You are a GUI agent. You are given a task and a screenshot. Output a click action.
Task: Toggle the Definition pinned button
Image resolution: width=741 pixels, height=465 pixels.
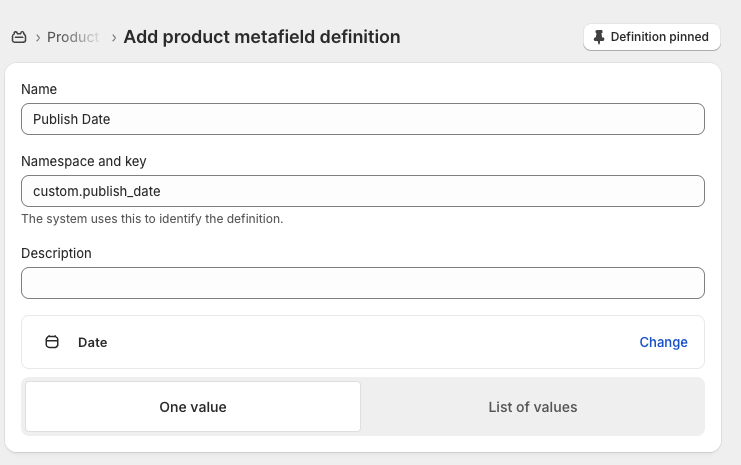651,37
